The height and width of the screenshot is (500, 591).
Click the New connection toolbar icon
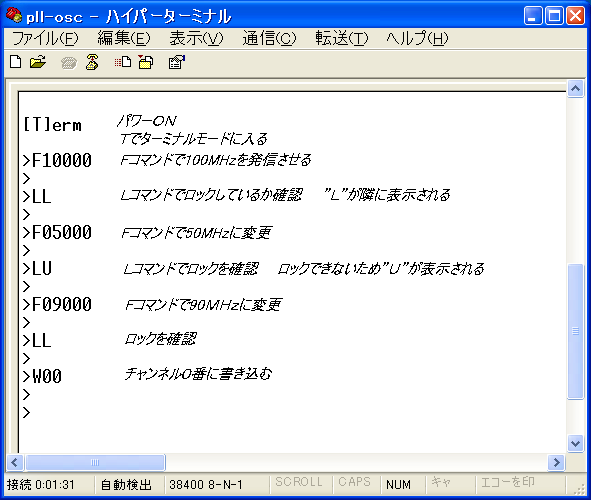[15, 62]
